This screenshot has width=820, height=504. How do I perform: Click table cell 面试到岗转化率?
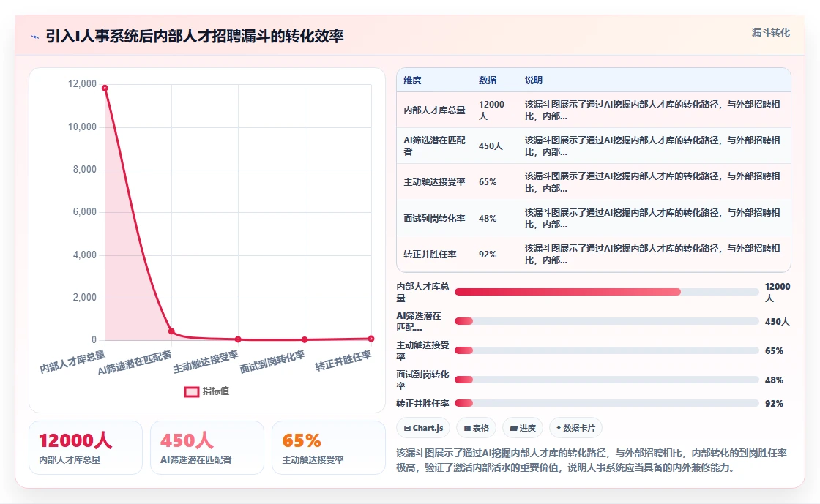(x=435, y=218)
